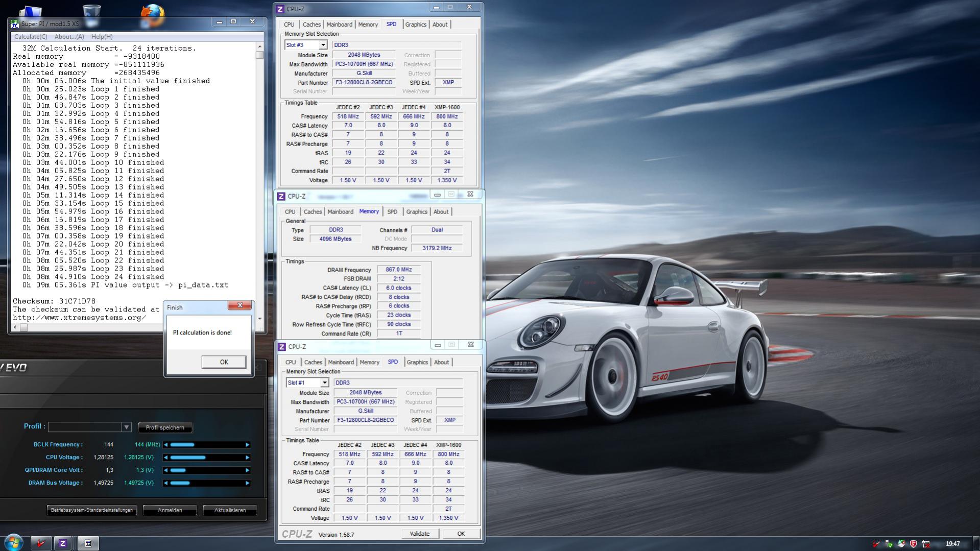The width and height of the screenshot is (980, 551).
Task: Click the G Data shield tray icon
Action: 914,544
